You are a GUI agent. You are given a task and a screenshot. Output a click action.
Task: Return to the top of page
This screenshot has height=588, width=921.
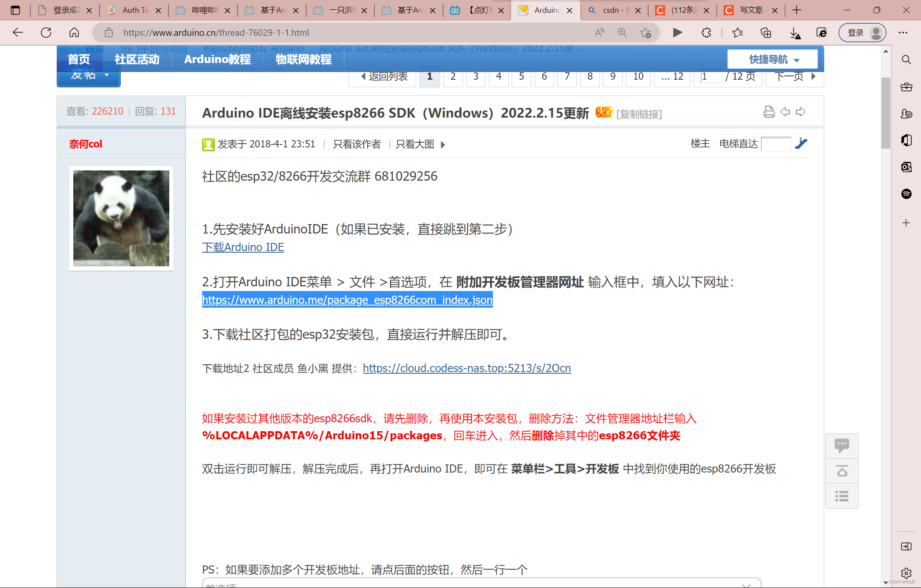click(x=842, y=471)
